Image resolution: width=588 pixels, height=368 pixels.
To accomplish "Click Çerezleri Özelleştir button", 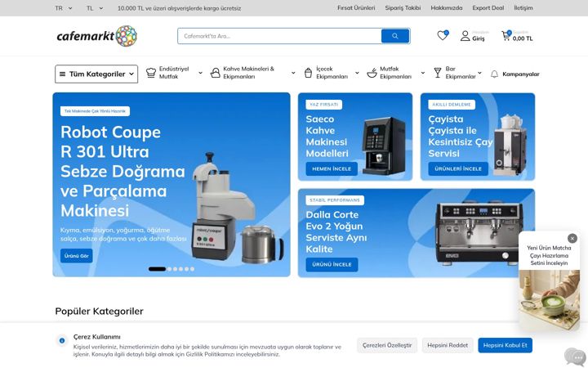I will click(x=387, y=345).
